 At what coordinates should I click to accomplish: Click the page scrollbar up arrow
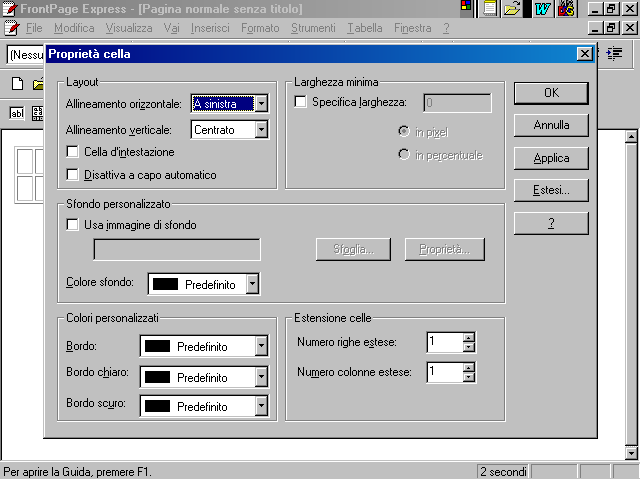631,136
